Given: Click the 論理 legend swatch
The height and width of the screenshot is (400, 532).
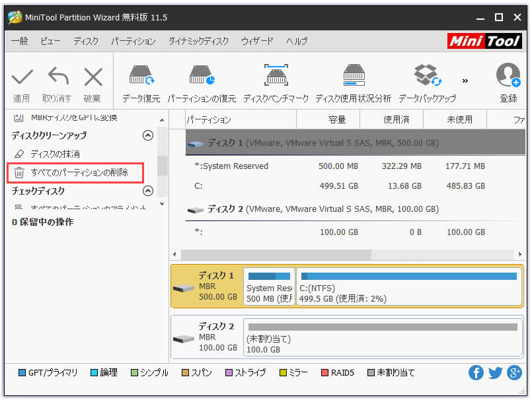Looking at the screenshot, I should tap(94, 373).
